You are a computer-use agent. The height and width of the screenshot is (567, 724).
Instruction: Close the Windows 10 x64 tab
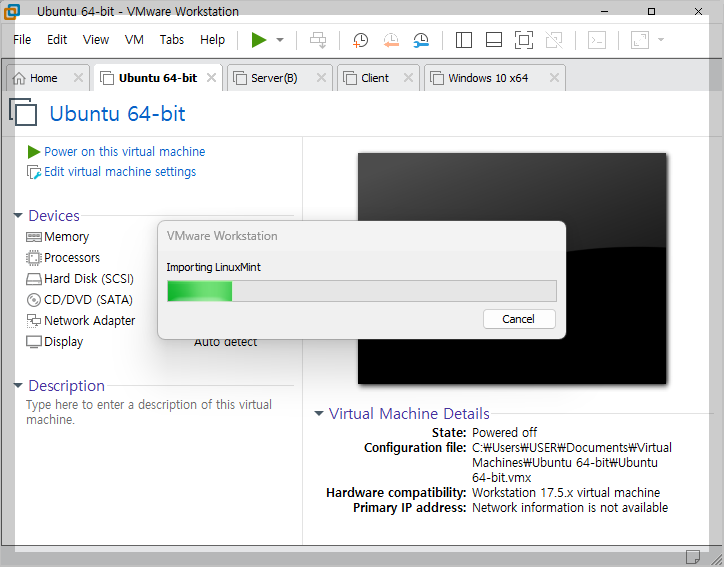pos(555,78)
